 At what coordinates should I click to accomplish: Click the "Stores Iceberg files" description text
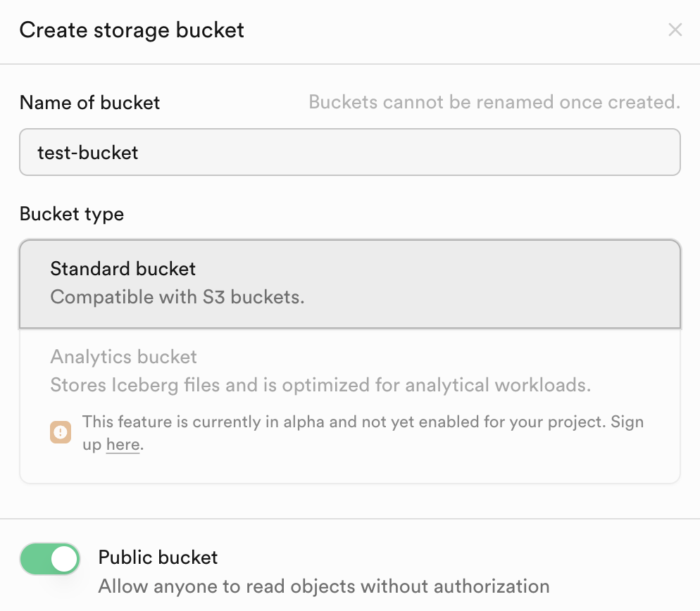click(x=320, y=385)
